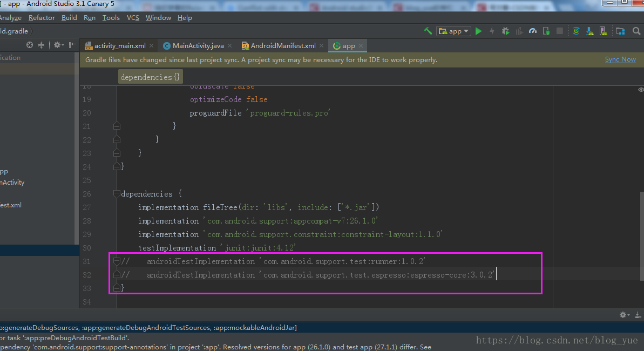Collapse the dependencies block fold marker
Viewport: 644px width, 351px height.
(x=117, y=193)
